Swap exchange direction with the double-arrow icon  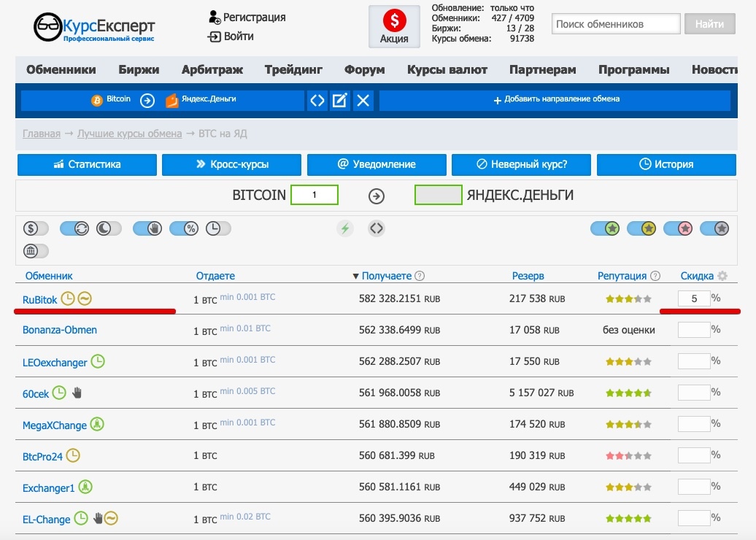pos(317,100)
